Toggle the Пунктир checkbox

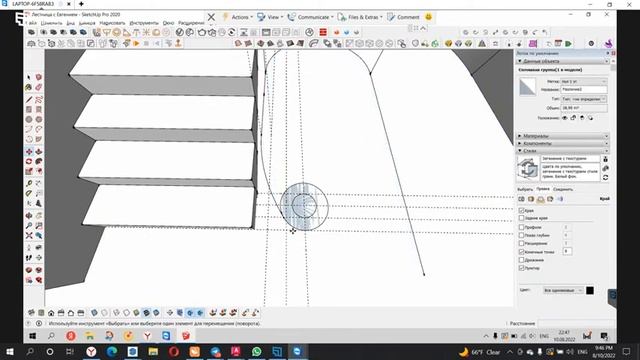point(521,268)
